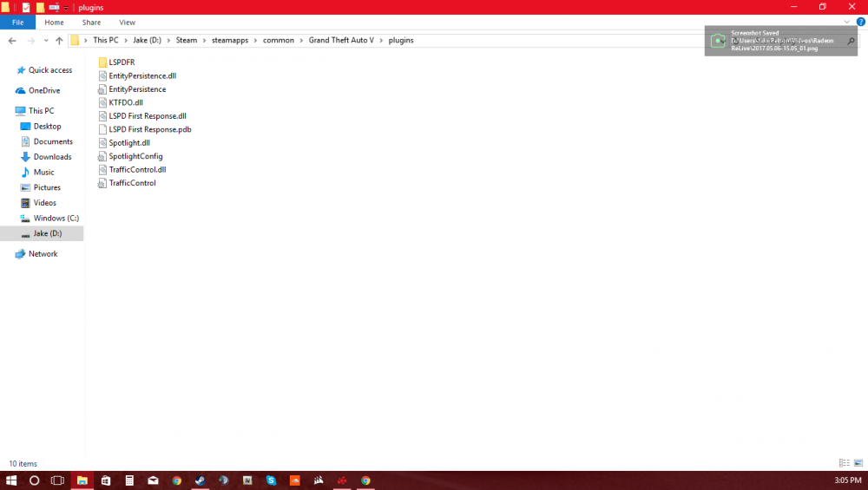Switch to large icons view layout
Image resolution: width=868 pixels, height=490 pixels.
pos(858,463)
